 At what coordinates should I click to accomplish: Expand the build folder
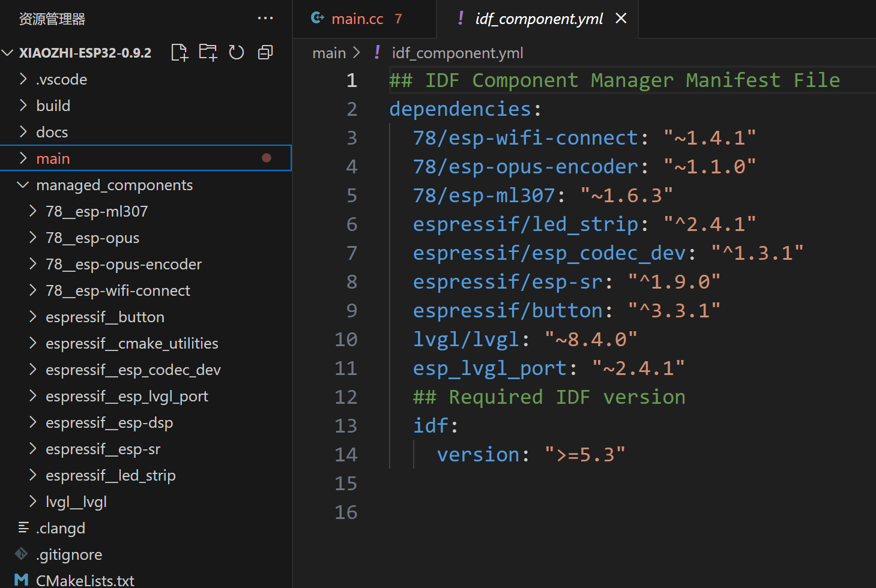(23, 105)
